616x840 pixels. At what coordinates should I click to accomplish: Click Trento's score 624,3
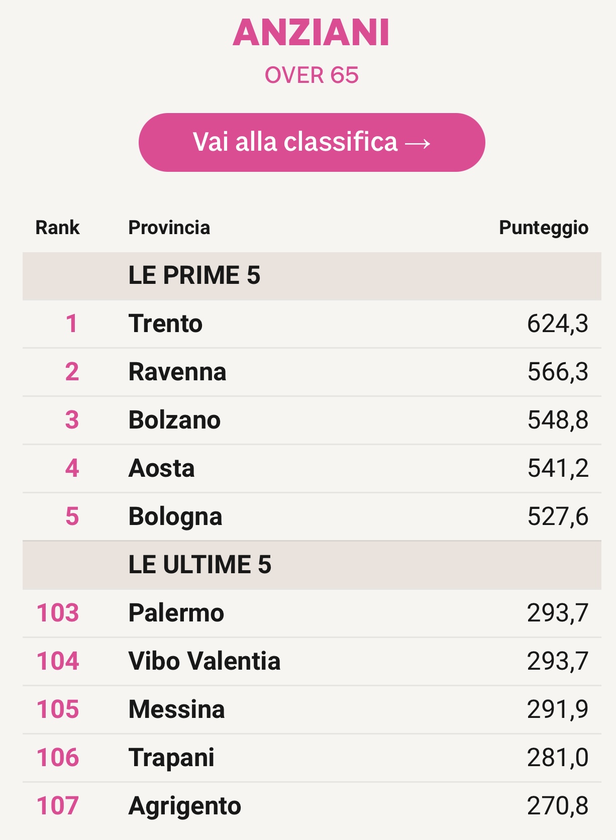pyautogui.click(x=557, y=324)
